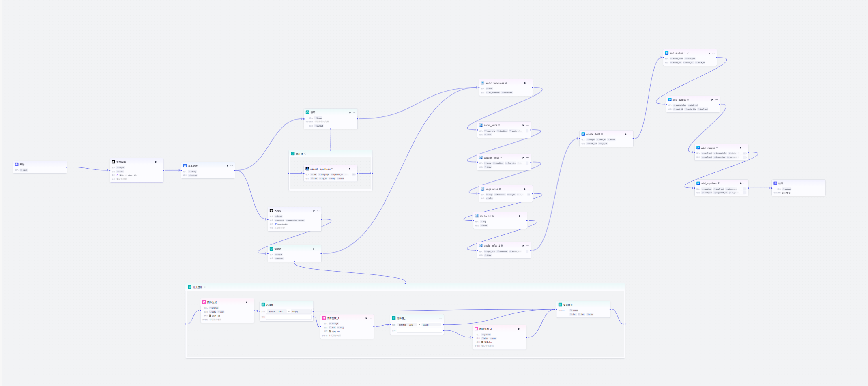The height and width of the screenshot is (386, 868).
Task: Click the 循环 loop node icon
Action: 307,112
